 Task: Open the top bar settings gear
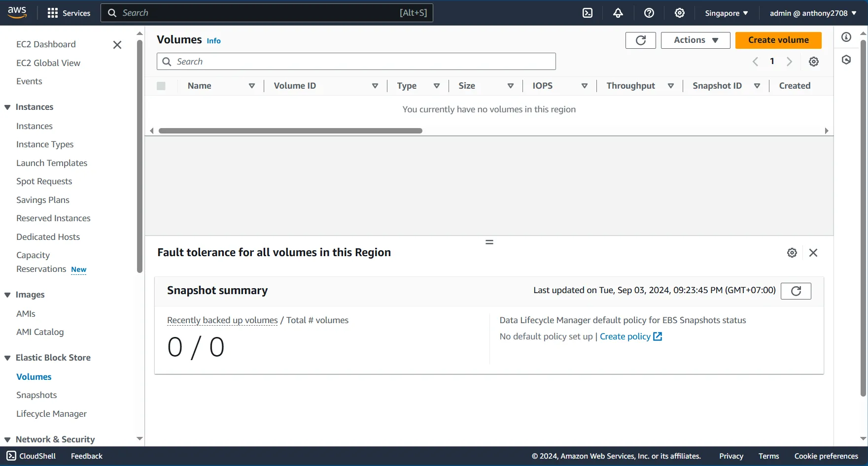pyautogui.click(x=680, y=13)
